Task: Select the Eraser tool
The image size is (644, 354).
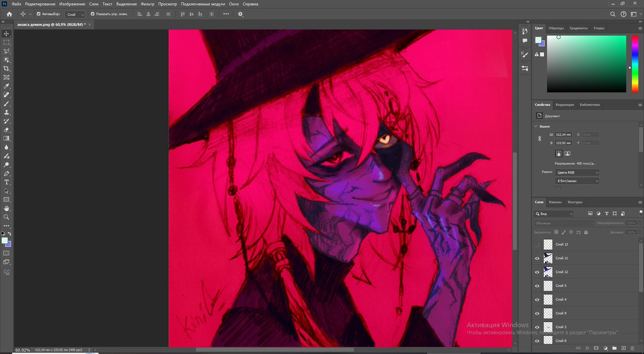Action: [6, 129]
